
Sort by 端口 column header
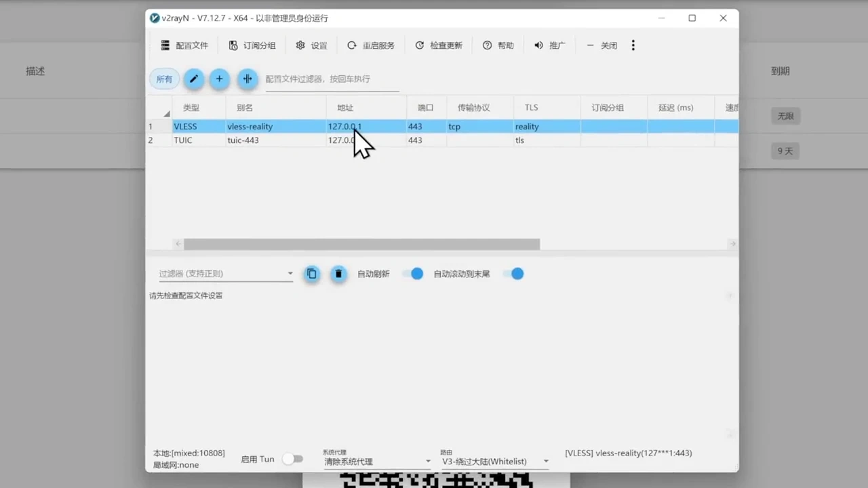[427, 108]
